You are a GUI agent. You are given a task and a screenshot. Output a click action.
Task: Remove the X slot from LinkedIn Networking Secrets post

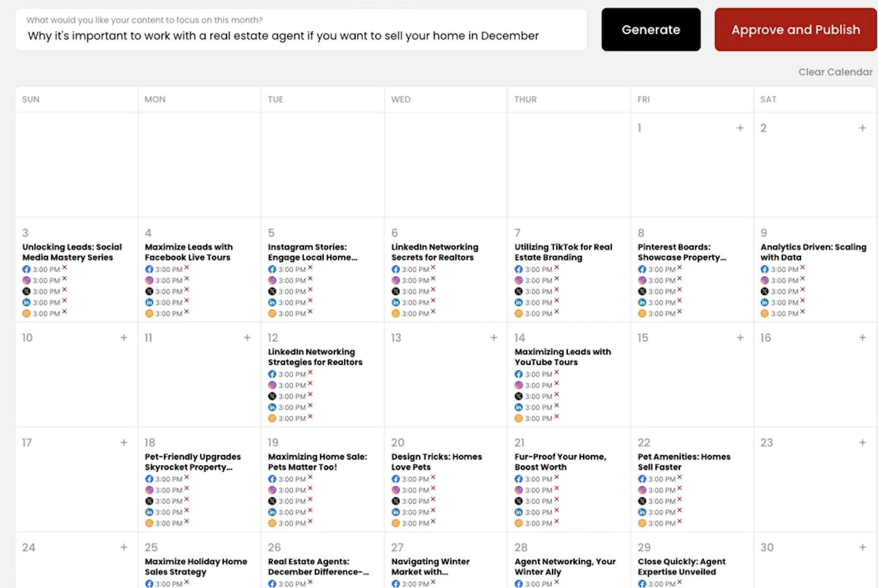(x=433, y=290)
